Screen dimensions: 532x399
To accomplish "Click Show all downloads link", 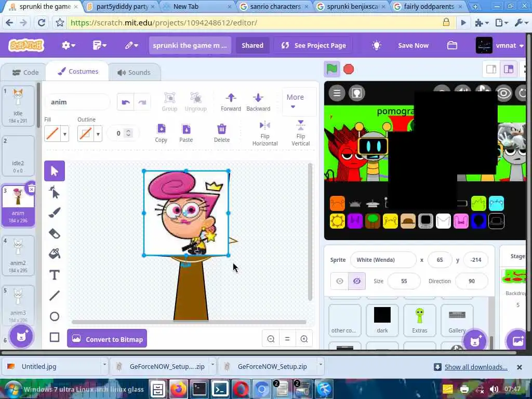I will [x=476, y=367].
